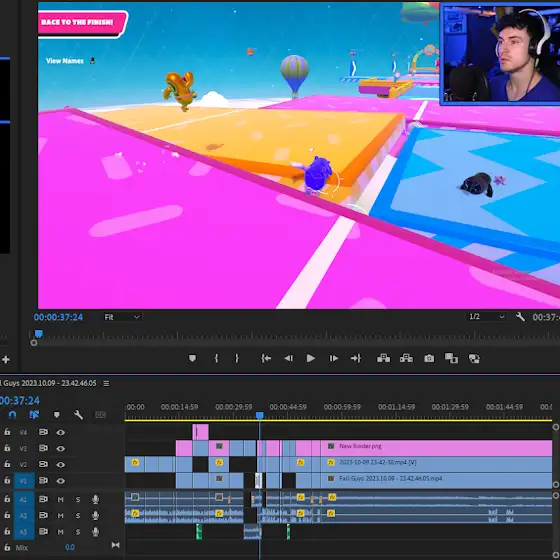The width and height of the screenshot is (560, 560).
Task: Toggle sync lock on A1
Action: pyautogui.click(x=43, y=499)
